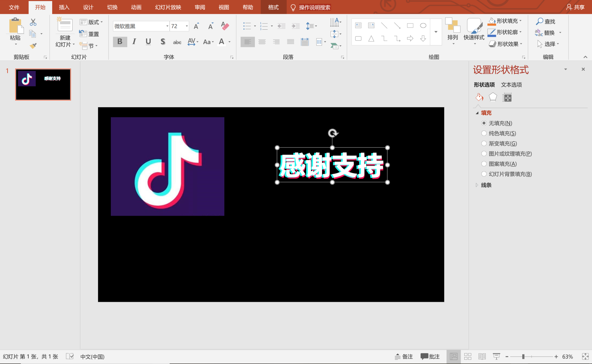Switch to Design (设计) tab
This screenshot has height=364, width=592.
(x=88, y=7)
